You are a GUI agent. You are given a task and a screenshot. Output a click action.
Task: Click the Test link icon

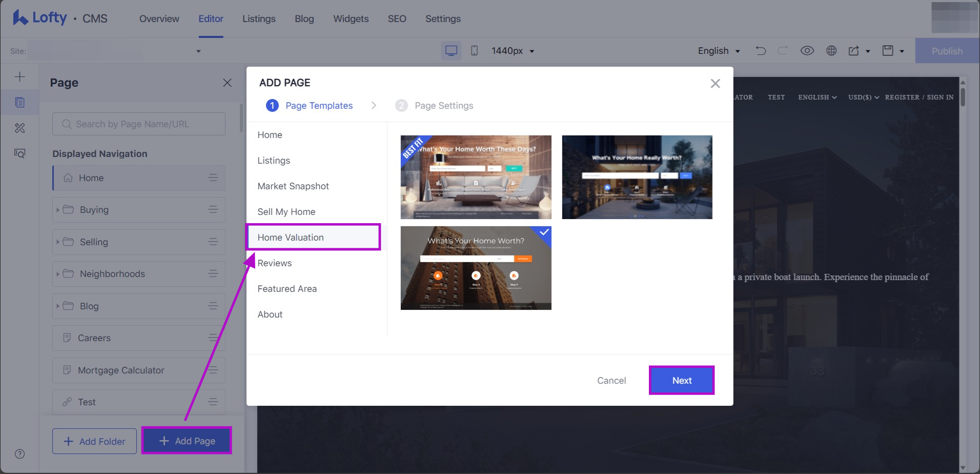coord(67,402)
